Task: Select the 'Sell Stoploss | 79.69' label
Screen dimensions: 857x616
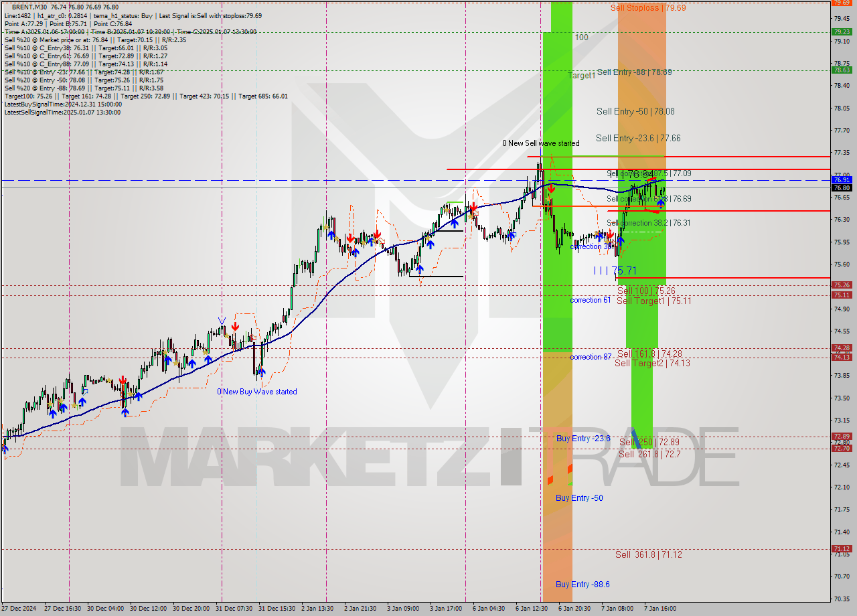Action: tap(647, 8)
